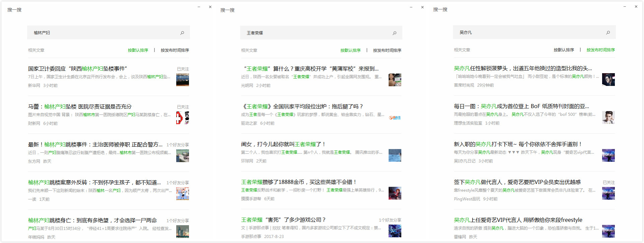Open 榆林产妇跳楼身亡：到底有多绝望 article

pyautogui.click(x=92, y=221)
